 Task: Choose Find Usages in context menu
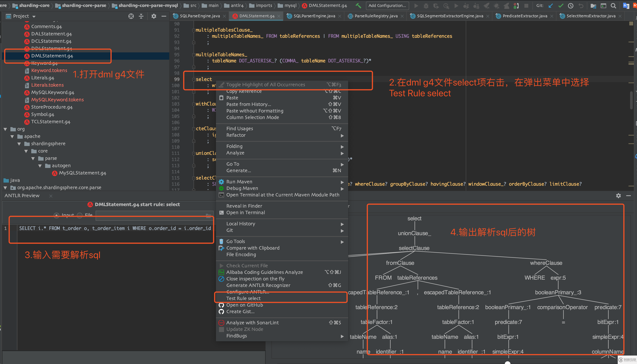click(x=282, y=128)
